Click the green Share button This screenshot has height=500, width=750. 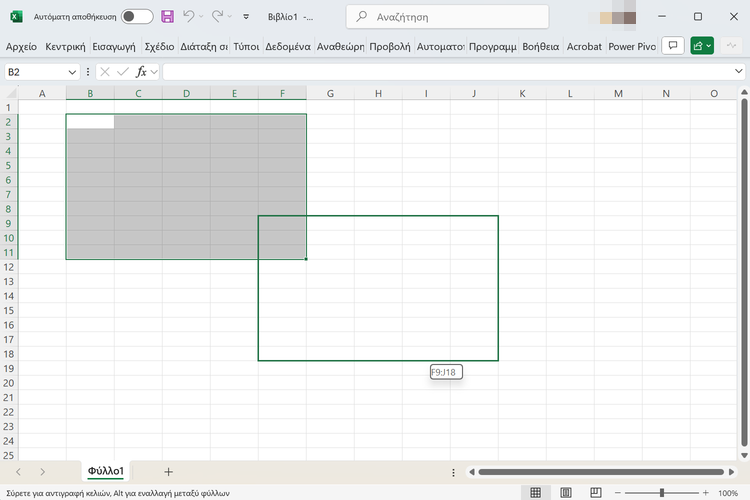702,46
